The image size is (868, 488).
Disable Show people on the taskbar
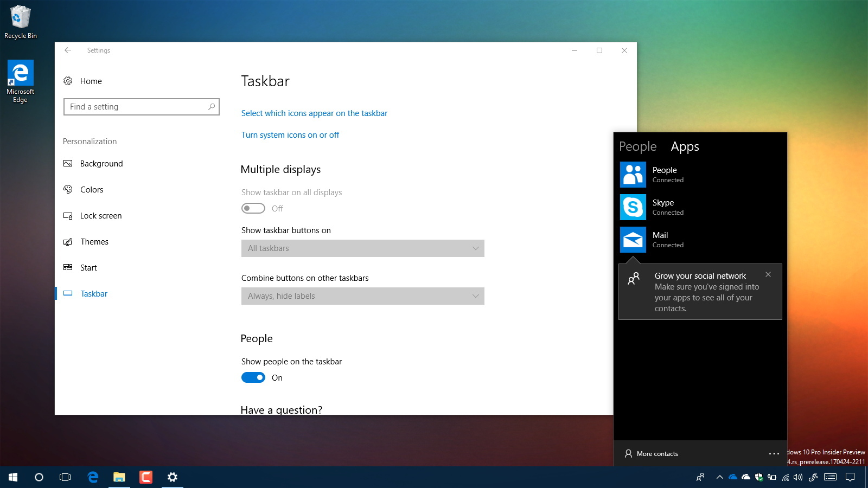coord(253,377)
